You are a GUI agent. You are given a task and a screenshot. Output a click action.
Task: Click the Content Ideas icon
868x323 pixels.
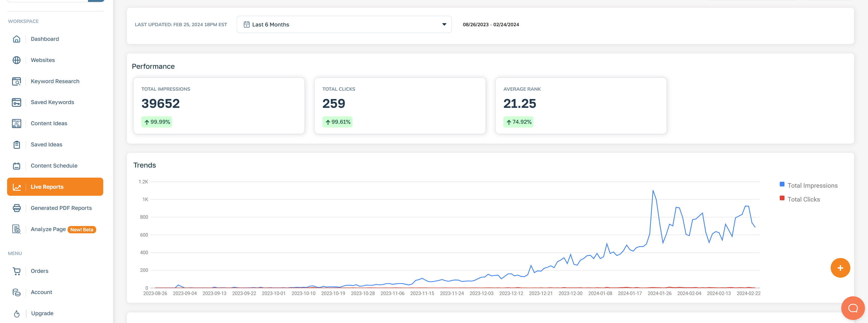(16, 123)
